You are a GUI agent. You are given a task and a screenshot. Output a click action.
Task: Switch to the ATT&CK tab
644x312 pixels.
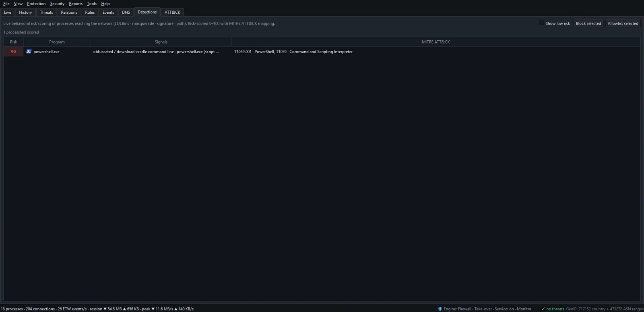[x=172, y=12]
